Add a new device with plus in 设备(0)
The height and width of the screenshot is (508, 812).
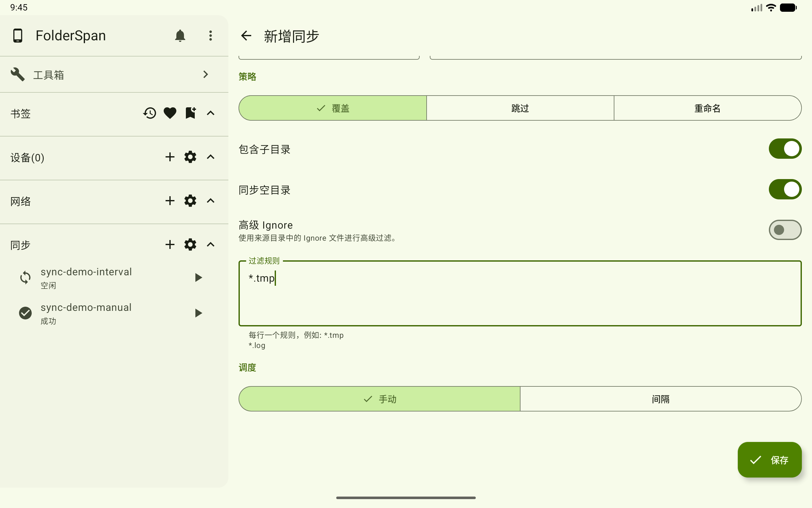170,157
